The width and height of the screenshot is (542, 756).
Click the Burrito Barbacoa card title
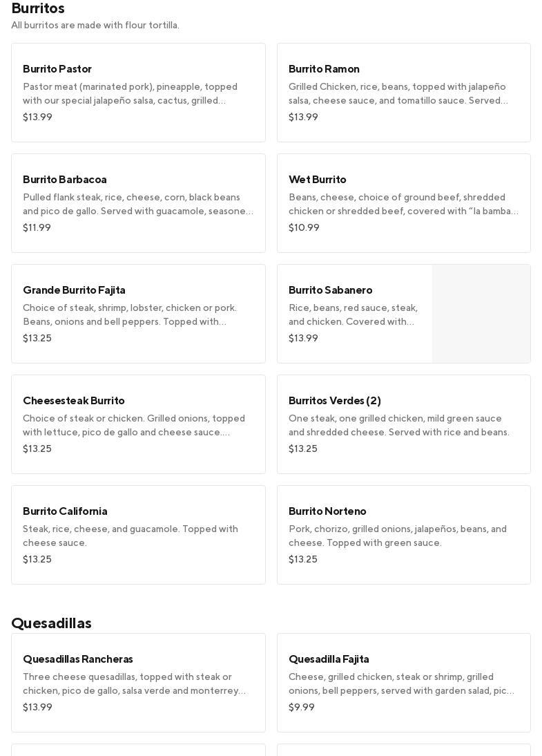click(x=65, y=180)
